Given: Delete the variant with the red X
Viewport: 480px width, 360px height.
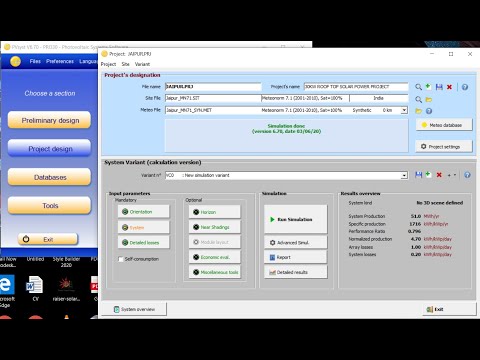Looking at the screenshot, I should pos(439,175).
